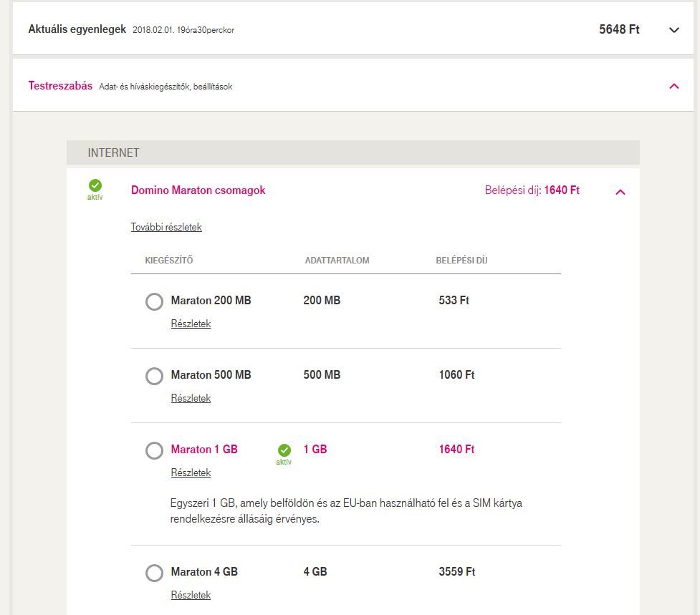Click the Domino Maraton csomagok heading
The height and width of the screenshot is (615, 700).
[x=198, y=190]
